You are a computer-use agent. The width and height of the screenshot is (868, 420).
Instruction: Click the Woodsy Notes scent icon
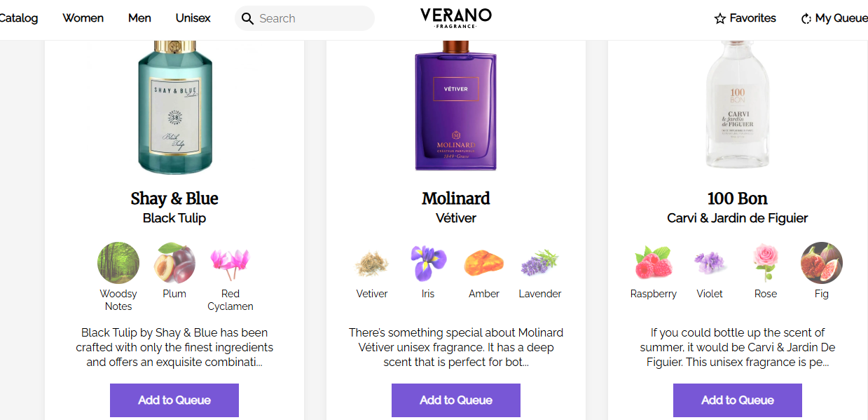click(118, 264)
